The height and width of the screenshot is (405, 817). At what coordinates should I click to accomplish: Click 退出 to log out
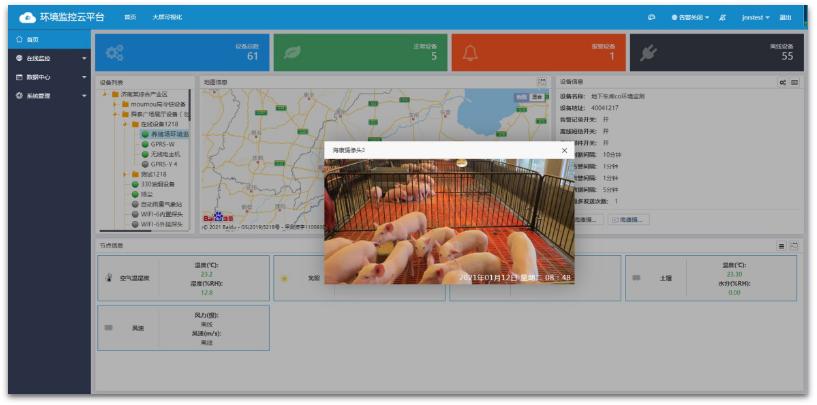click(785, 18)
